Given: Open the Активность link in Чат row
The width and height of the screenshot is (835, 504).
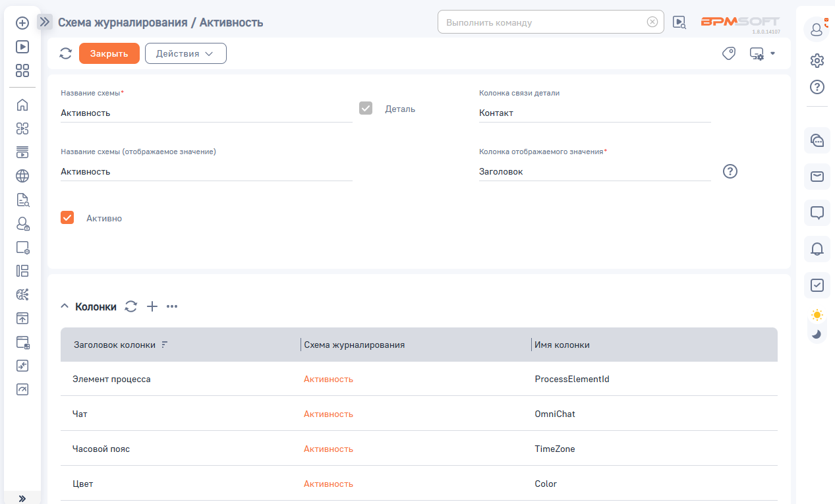Looking at the screenshot, I should 328,414.
